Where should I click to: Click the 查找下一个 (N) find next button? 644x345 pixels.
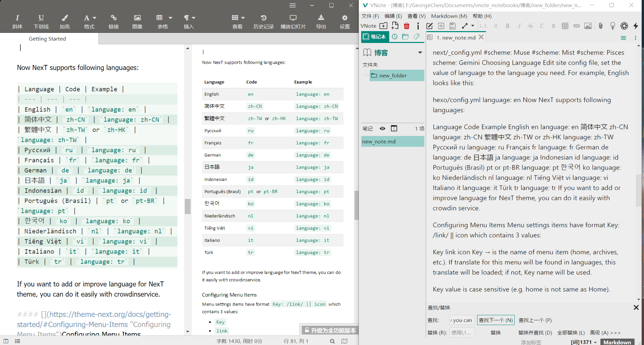(496, 320)
